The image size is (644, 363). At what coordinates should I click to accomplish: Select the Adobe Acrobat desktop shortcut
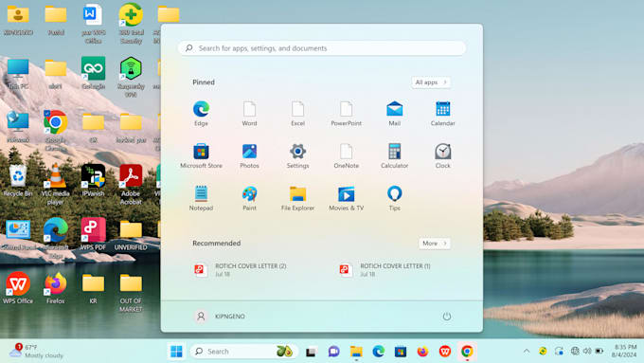pyautogui.click(x=131, y=184)
